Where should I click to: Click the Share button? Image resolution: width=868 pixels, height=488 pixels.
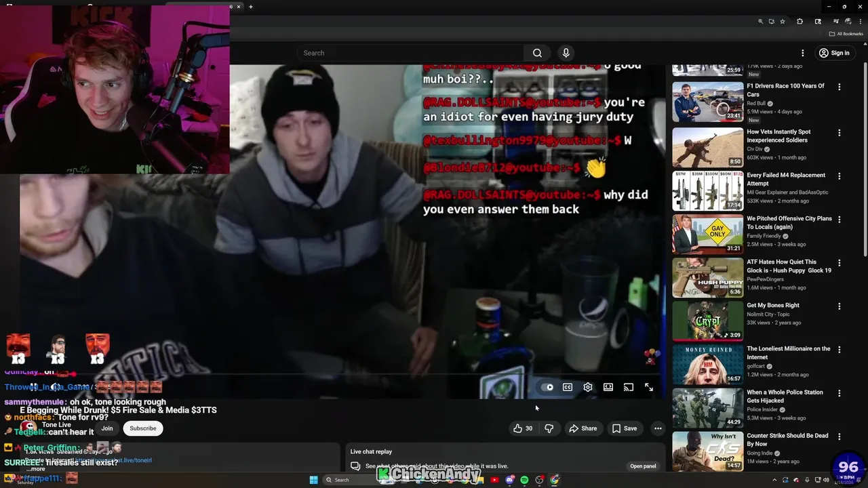(x=583, y=428)
